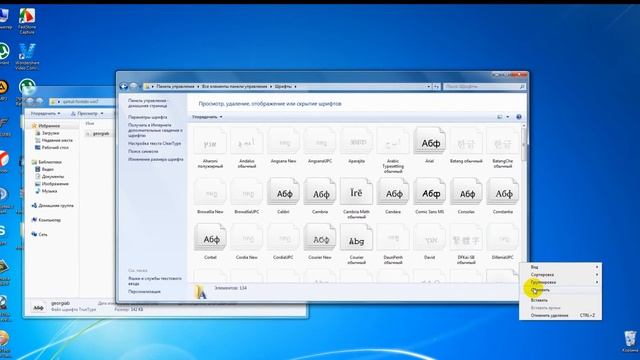
Task: Click the vertical scrollbar of the font list
Action: [x=524, y=204]
